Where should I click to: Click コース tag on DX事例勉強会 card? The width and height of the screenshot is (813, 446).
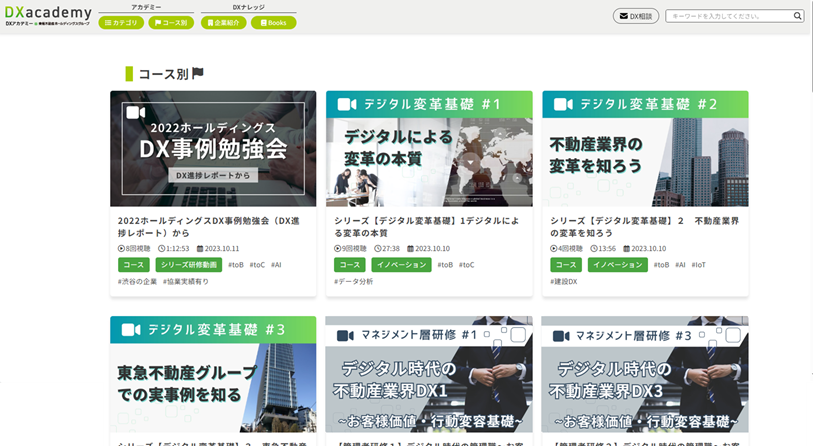pos(134,265)
